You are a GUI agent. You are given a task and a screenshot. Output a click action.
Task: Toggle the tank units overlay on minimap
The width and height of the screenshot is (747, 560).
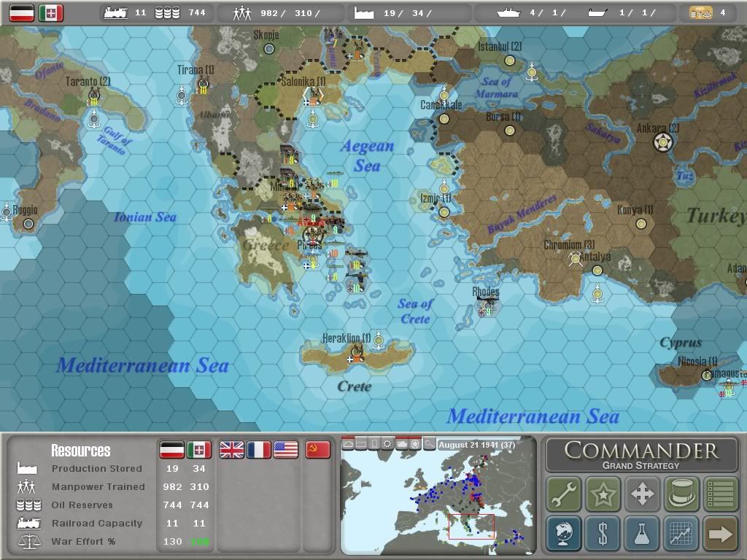(402, 444)
